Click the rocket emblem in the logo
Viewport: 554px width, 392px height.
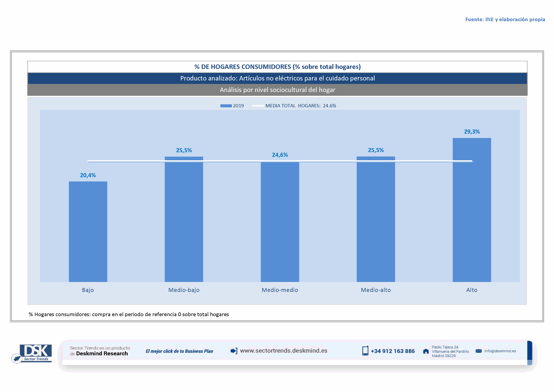[x=17, y=358]
